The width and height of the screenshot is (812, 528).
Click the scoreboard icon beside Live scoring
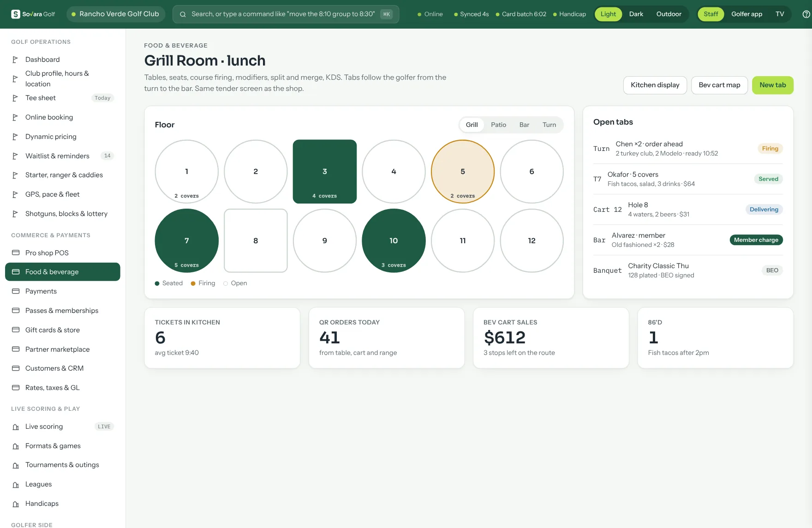pyautogui.click(x=16, y=427)
